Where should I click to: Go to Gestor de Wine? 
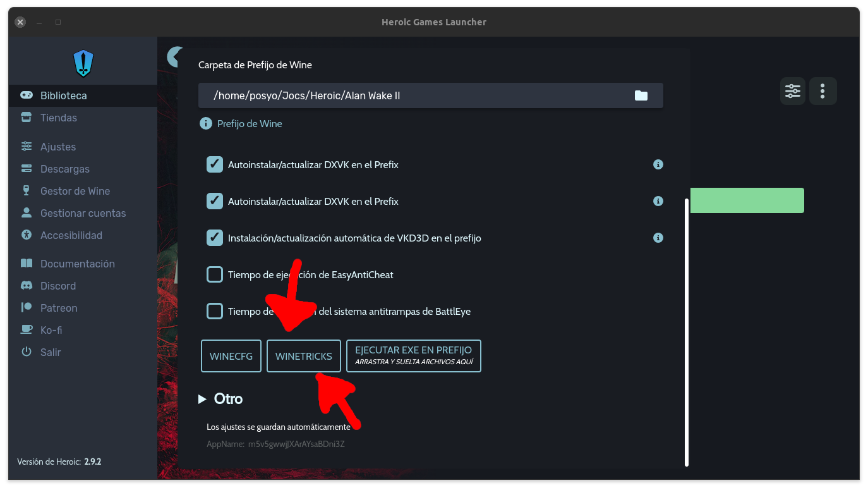pyautogui.click(x=75, y=191)
